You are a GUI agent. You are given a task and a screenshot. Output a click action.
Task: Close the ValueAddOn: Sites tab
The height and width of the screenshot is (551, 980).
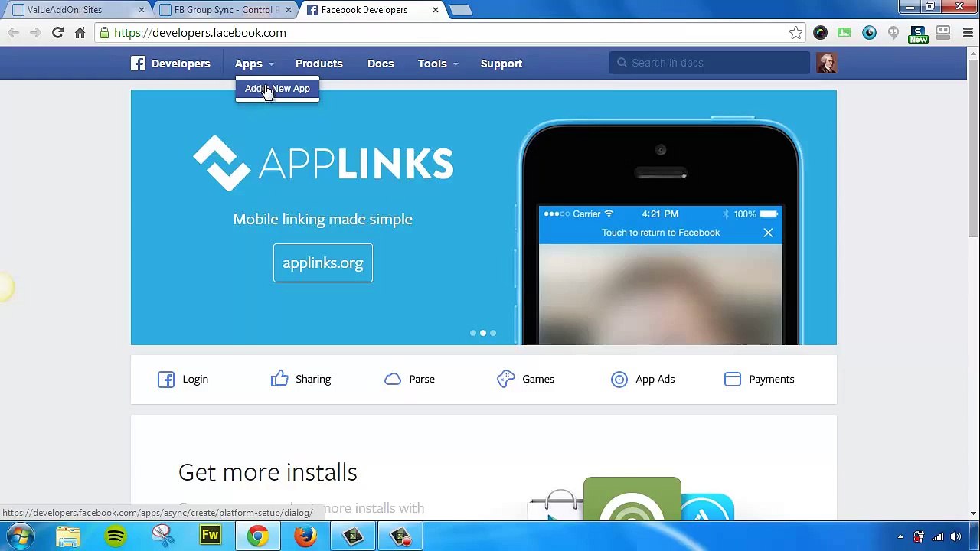pyautogui.click(x=141, y=10)
